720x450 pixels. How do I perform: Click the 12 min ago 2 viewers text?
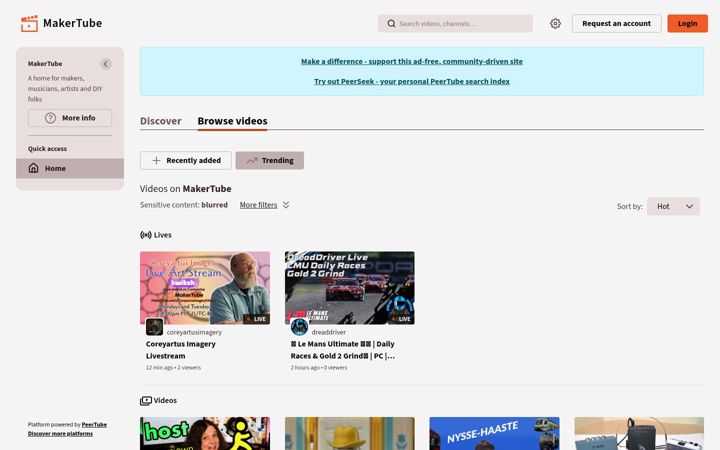(x=173, y=367)
